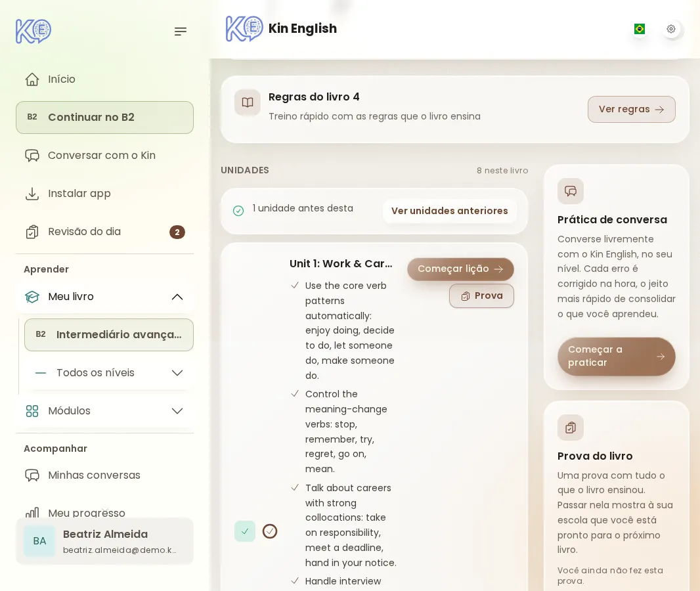Screen dimensions: 700x591
Task: Open Revisão do dia menu item
Action: click(104, 232)
